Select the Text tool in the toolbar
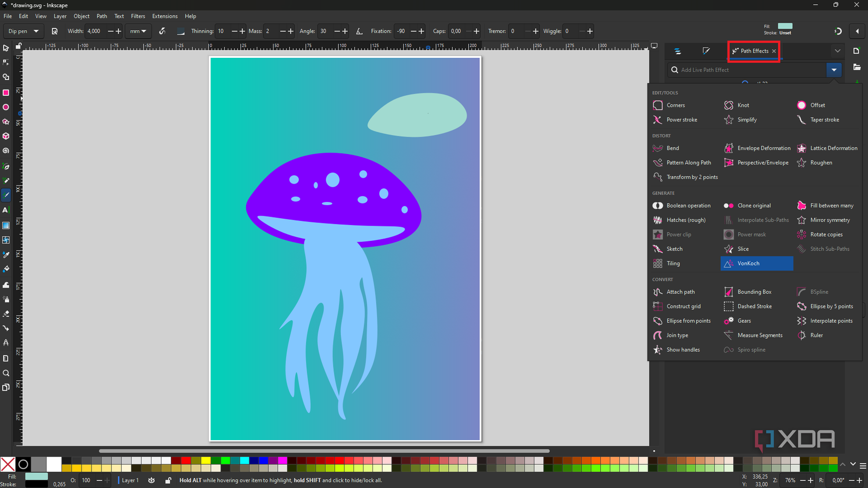Image resolution: width=868 pixels, height=488 pixels. tap(6, 210)
